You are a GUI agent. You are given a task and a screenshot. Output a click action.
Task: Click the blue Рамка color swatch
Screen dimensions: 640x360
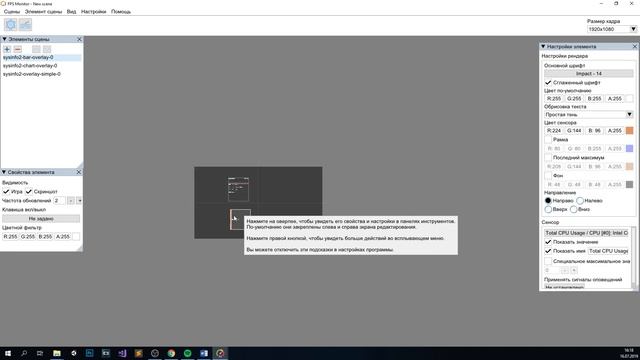629,149
